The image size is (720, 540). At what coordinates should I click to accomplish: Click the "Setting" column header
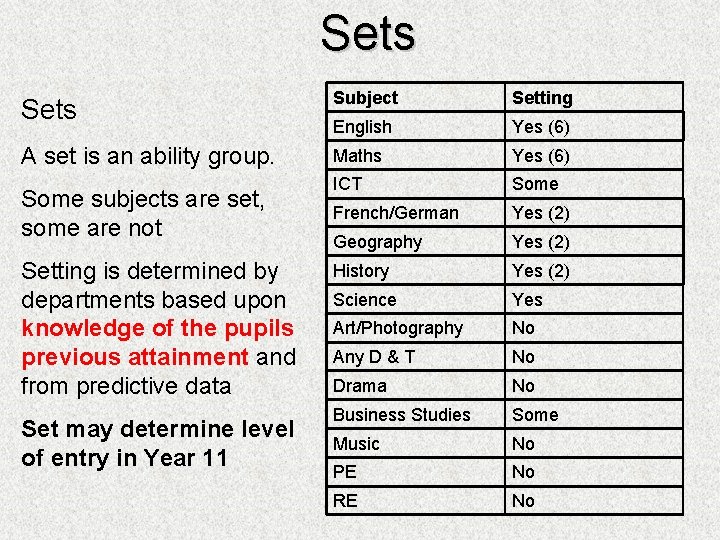click(542, 98)
